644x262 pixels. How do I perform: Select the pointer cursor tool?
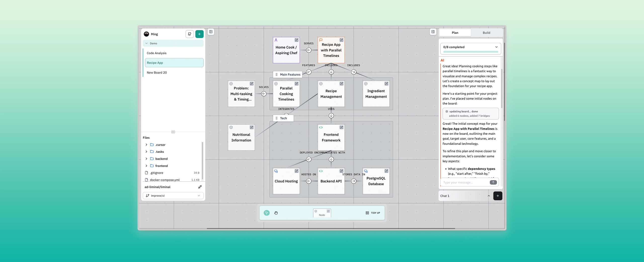tap(266, 213)
